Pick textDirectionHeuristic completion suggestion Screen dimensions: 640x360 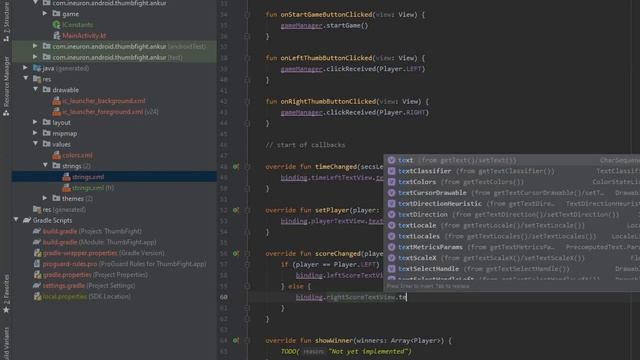512,204
